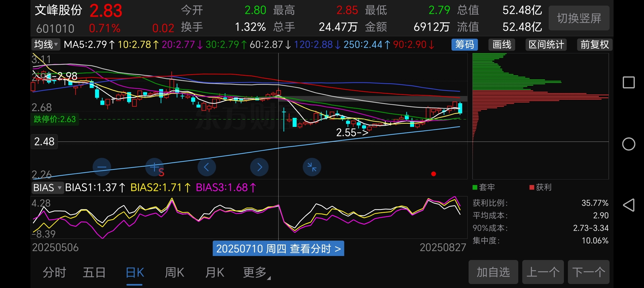The width and height of the screenshot is (644, 288).
Task: Move chart right with the right arrow
Action: pos(259,167)
